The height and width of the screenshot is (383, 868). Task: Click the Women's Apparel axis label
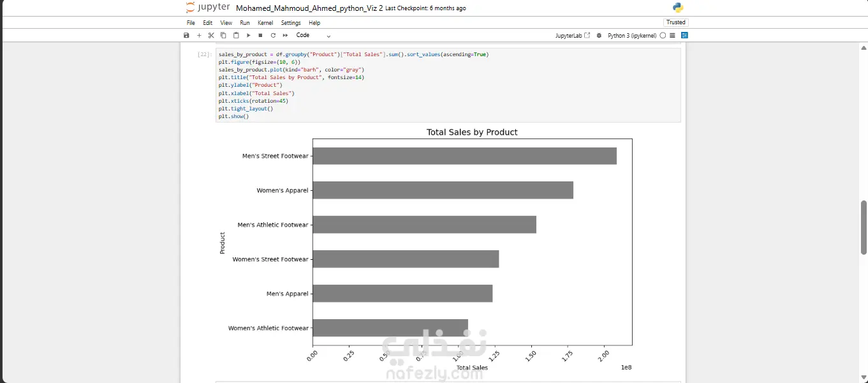click(283, 190)
